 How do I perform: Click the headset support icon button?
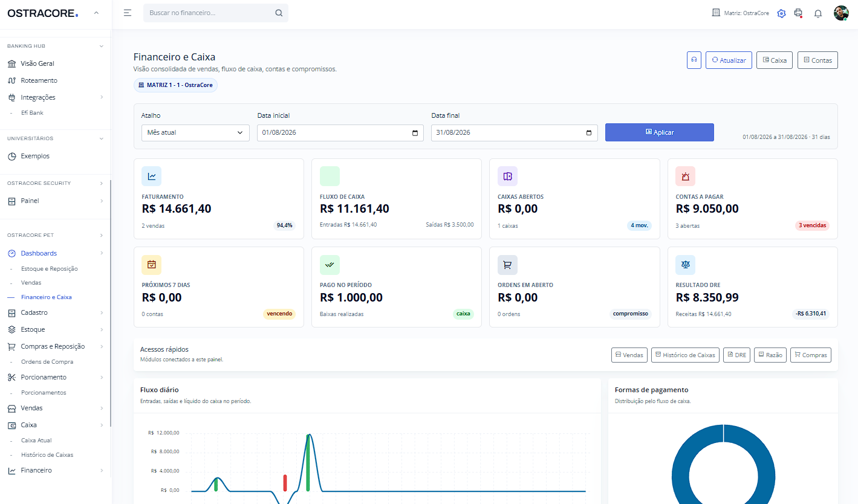[694, 60]
